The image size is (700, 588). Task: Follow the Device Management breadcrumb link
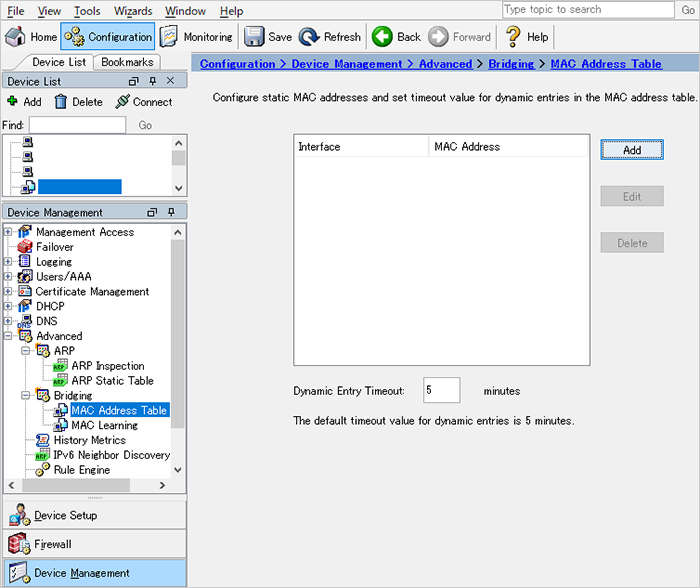[346, 64]
